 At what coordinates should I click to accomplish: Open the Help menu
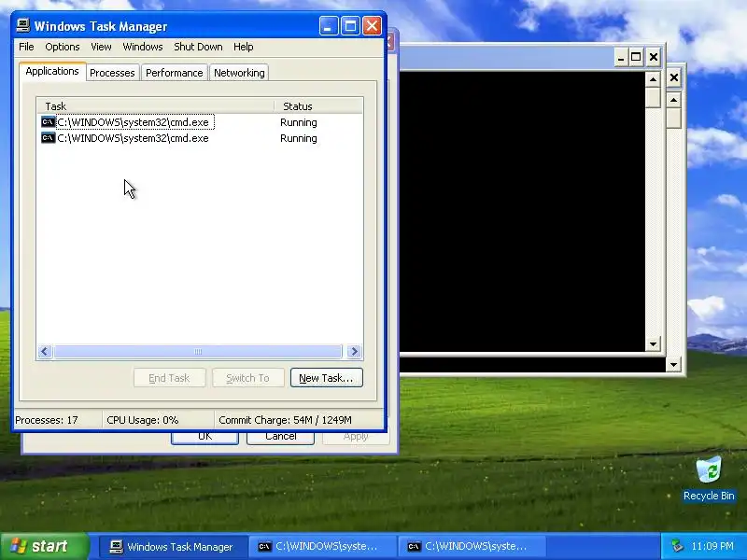[244, 47]
